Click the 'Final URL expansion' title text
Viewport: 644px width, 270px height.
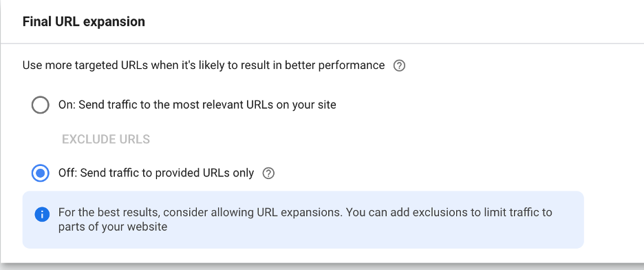pos(84,21)
